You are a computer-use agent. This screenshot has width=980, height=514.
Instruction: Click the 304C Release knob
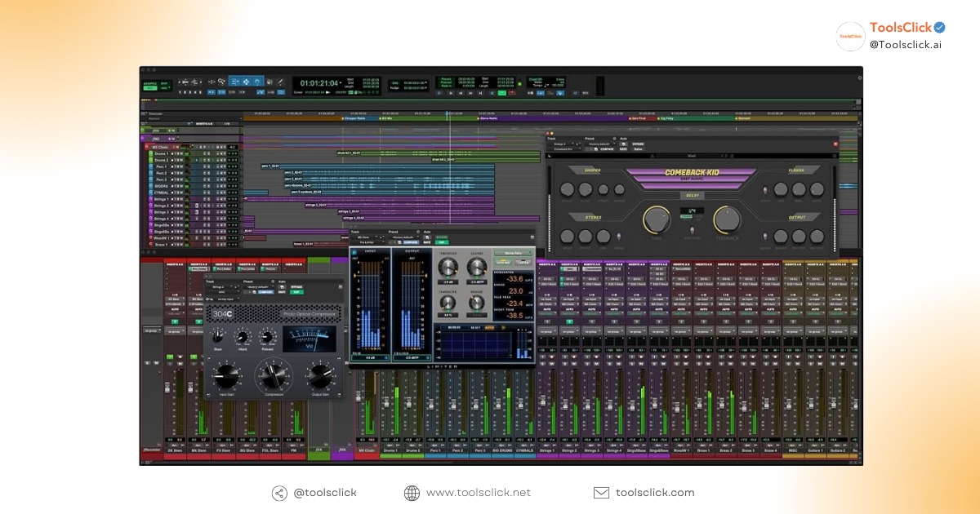click(267, 336)
